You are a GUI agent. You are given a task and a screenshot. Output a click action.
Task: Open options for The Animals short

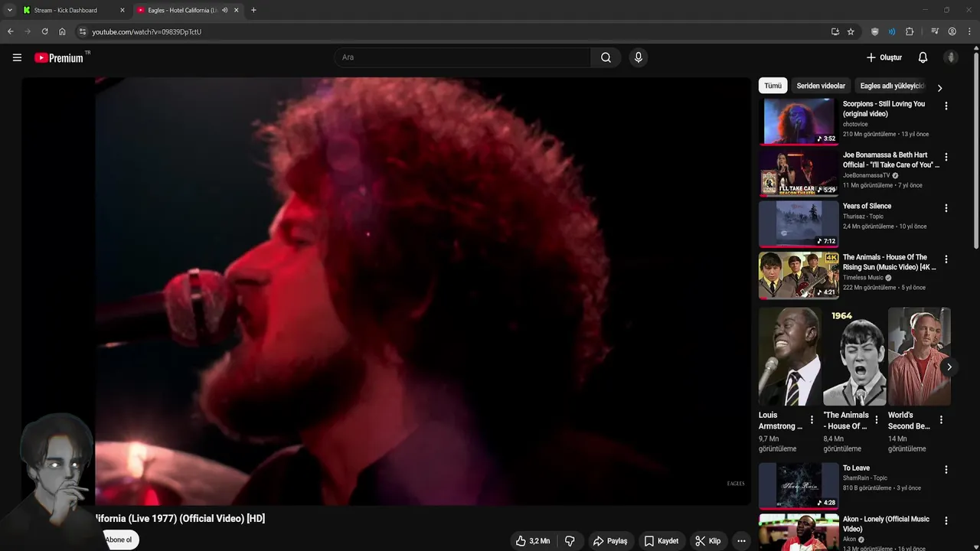coord(877,419)
